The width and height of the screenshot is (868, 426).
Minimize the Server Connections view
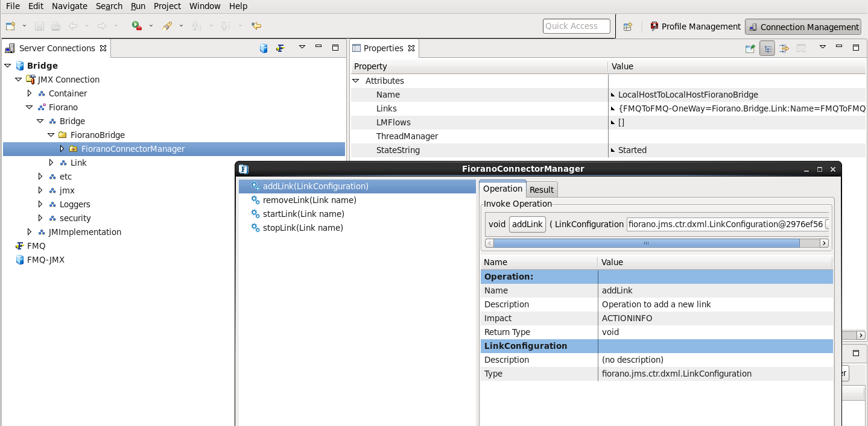[318, 46]
